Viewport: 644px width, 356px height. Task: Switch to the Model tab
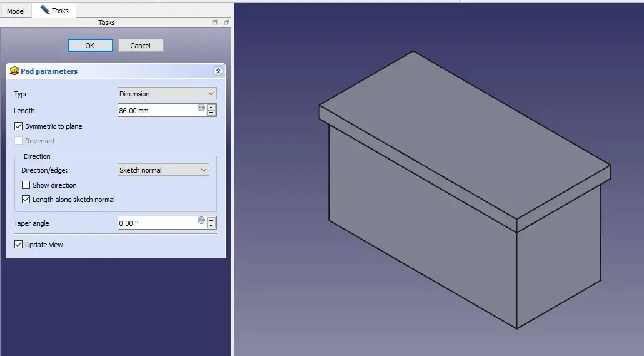point(16,11)
